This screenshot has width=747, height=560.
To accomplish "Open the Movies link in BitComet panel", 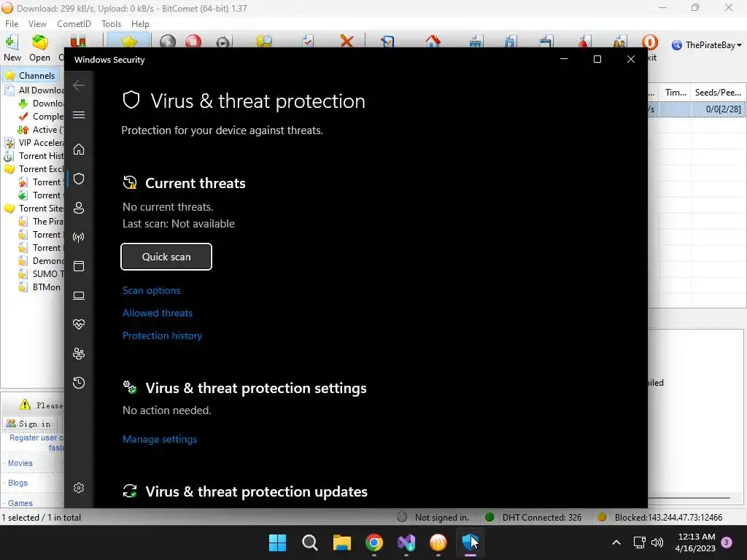I will pos(20,463).
